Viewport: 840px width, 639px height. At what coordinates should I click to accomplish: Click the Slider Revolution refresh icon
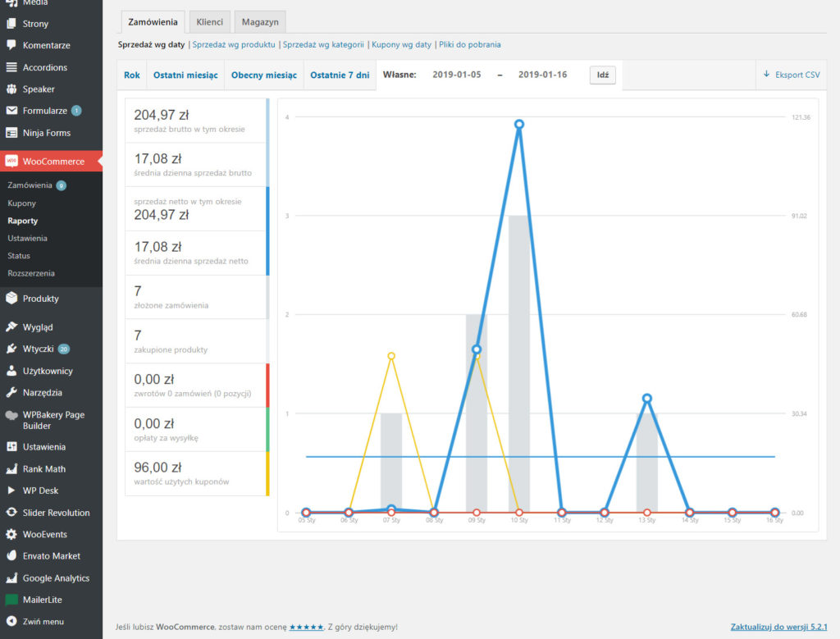(x=11, y=513)
